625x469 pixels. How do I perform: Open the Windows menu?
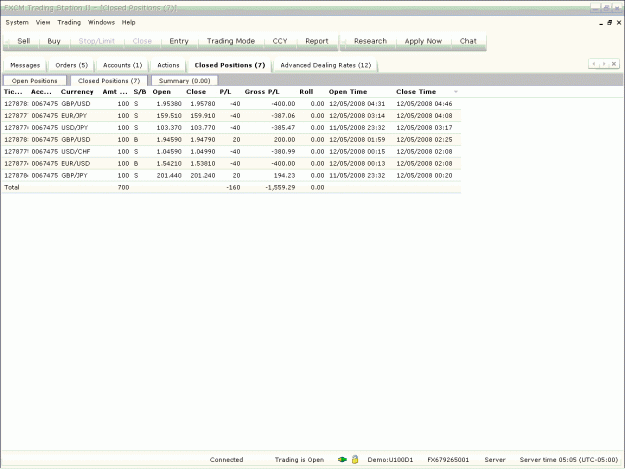point(101,22)
